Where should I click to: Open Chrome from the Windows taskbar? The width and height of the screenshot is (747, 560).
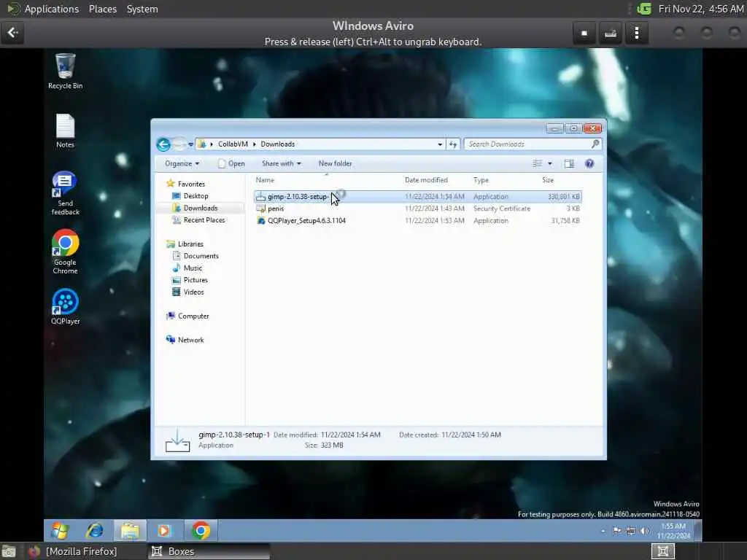point(201,530)
